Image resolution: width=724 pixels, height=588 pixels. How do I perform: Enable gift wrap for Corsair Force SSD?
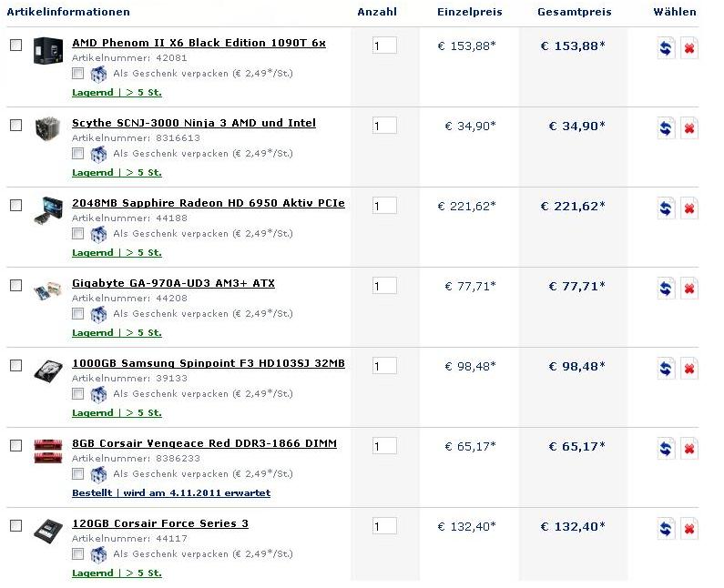(77, 553)
